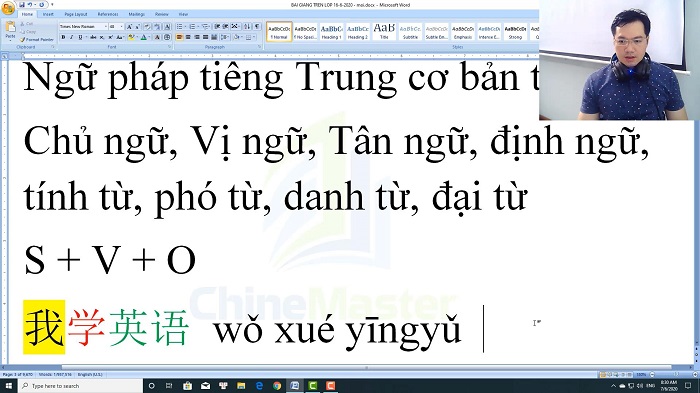Screen dimensions: 700x393
Task: Open the Mailings tab
Action: (x=137, y=14)
